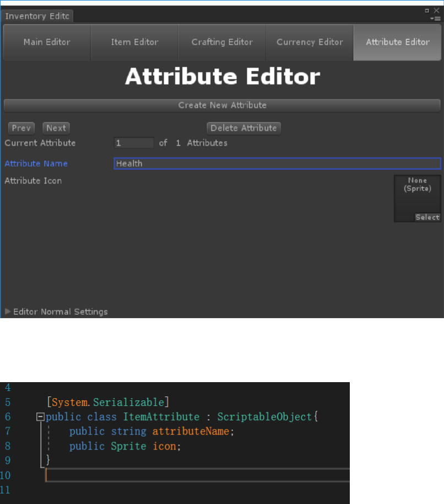Place the cursor on empty code line 10
Viewport: 444px width, 504px height.
point(197,475)
